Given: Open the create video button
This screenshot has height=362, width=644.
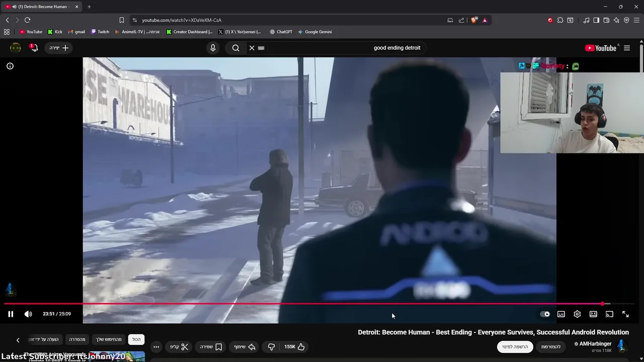Looking at the screenshot, I should pos(59,48).
